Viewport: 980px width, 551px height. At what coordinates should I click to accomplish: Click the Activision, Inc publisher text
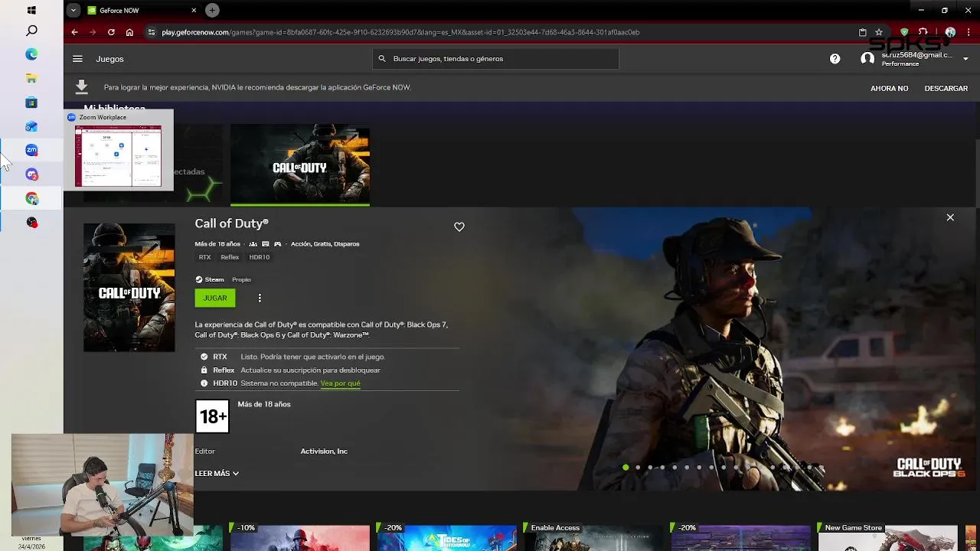click(324, 452)
